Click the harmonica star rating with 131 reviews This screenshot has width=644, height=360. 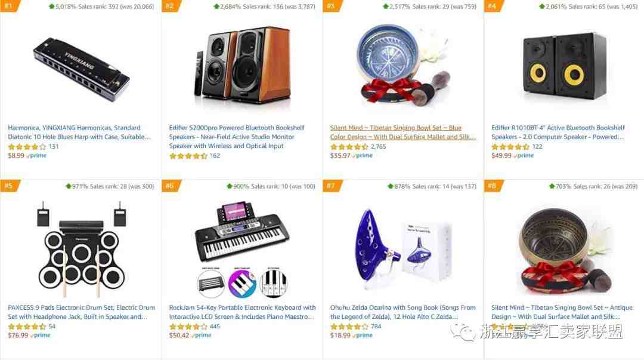point(27,146)
